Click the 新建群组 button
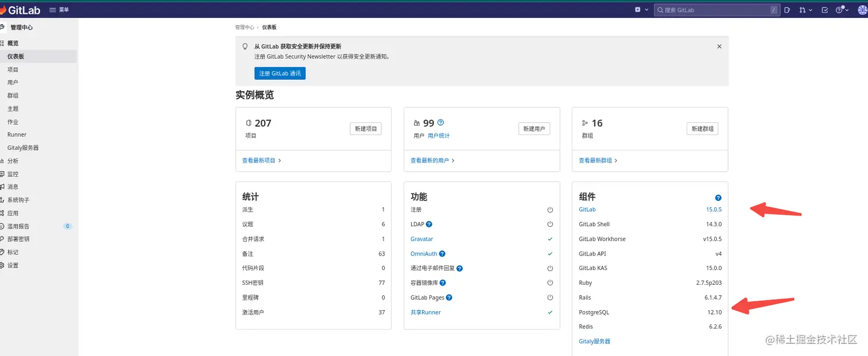The image size is (868, 356). pos(702,129)
